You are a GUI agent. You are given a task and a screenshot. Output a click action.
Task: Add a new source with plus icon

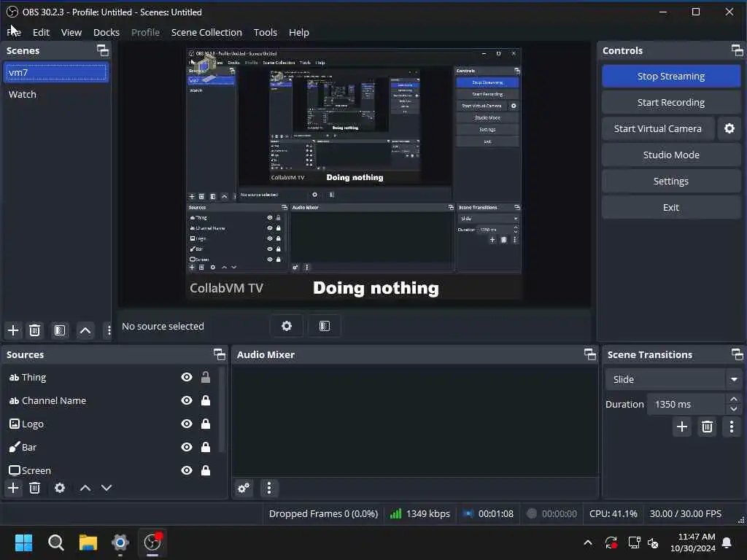13,488
